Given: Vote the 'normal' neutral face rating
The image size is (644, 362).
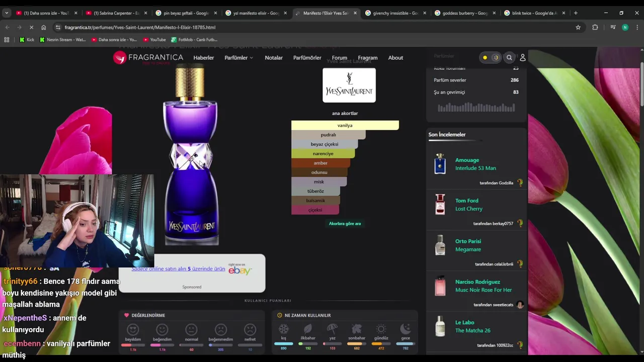Looking at the screenshot, I should [191, 330].
